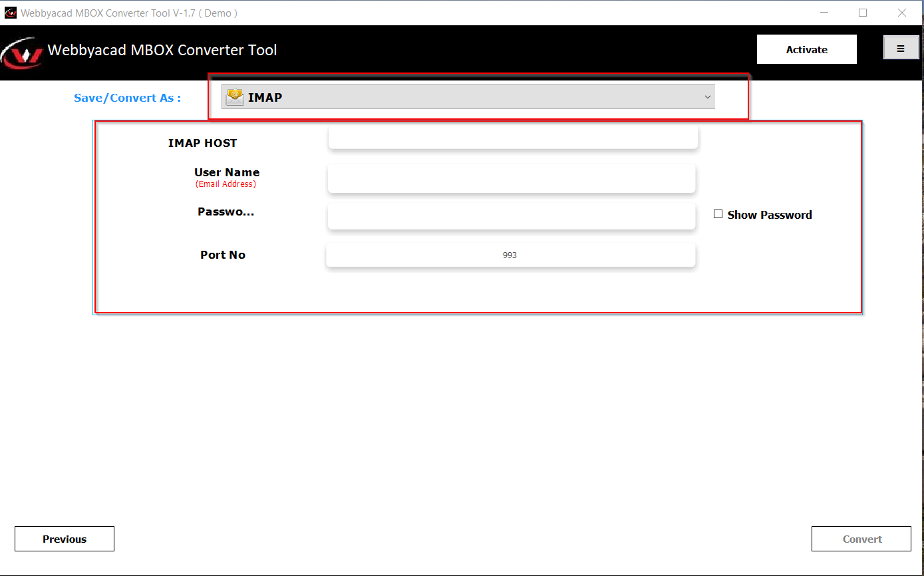Focus the Password input field
This screenshot has width=924, height=576.
[x=512, y=217]
